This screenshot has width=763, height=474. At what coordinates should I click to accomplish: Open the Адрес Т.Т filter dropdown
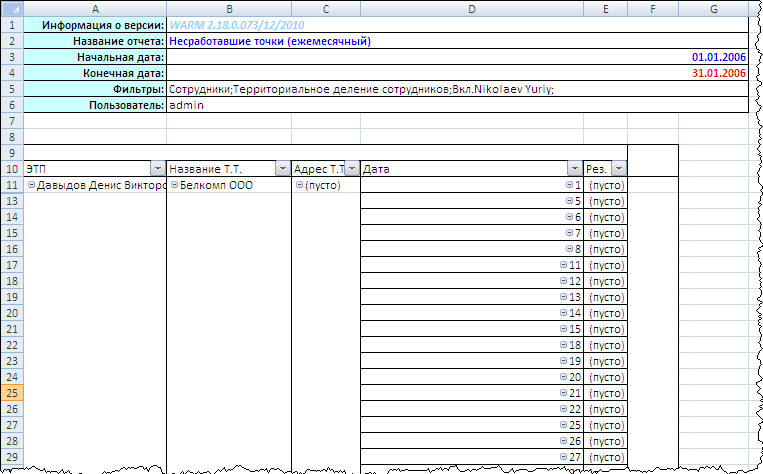pyautogui.click(x=351, y=169)
